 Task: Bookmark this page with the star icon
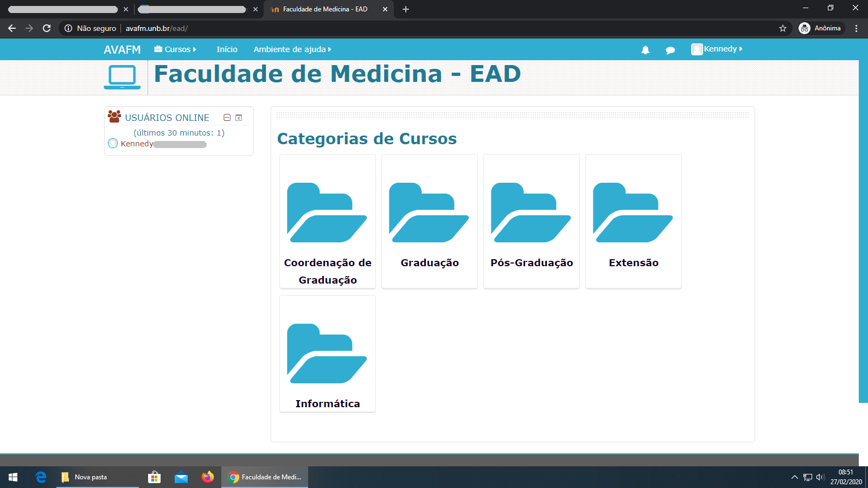(x=782, y=28)
